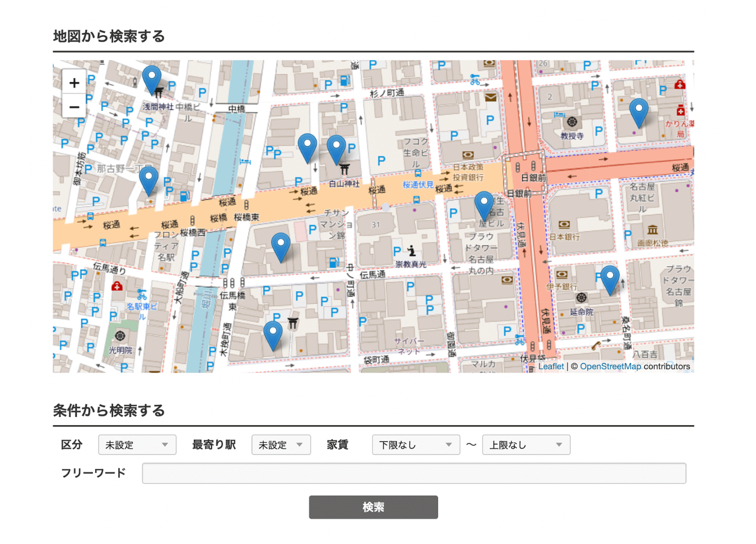756x544 pixels.
Task: Select the map pin south of 桜橋東
Action: point(280,246)
